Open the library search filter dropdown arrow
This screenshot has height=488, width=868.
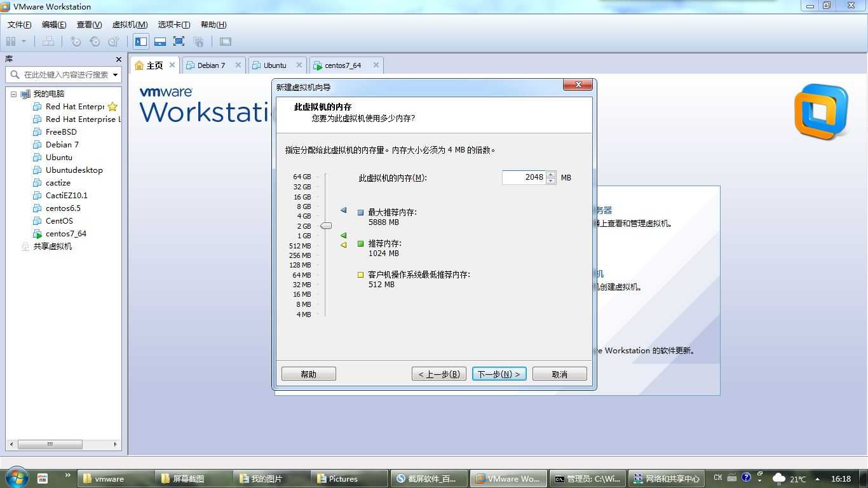pos(116,74)
